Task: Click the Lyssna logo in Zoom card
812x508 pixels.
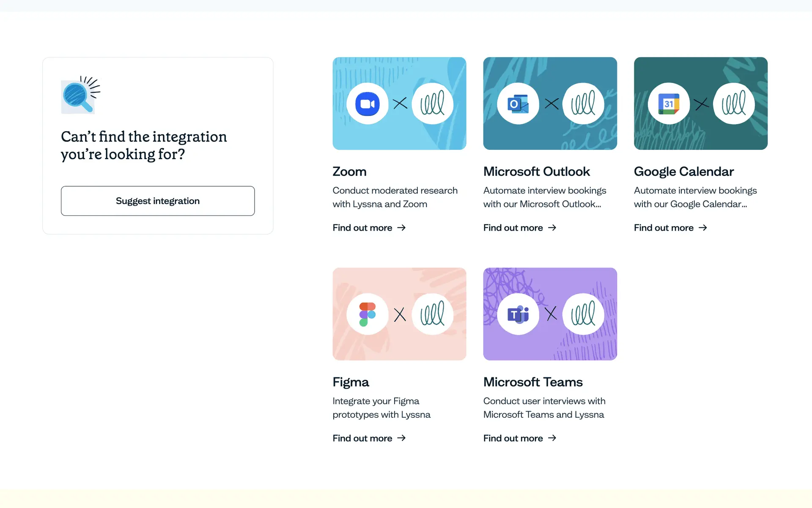Action: [432, 104]
